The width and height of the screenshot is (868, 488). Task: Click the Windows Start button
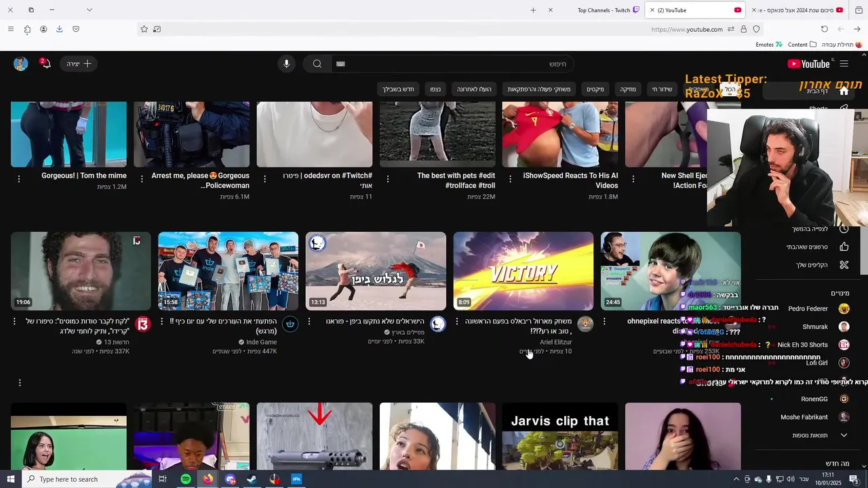click(10, 479)
